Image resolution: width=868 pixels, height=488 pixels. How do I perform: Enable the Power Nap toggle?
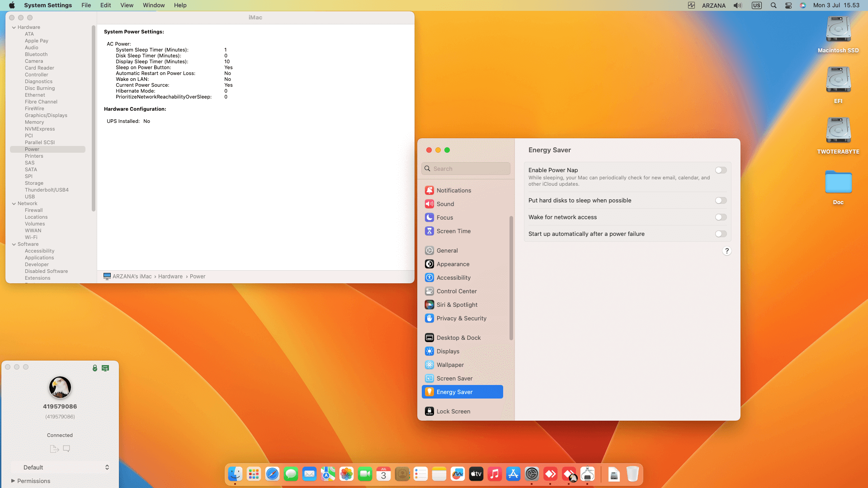click(721, 170)
